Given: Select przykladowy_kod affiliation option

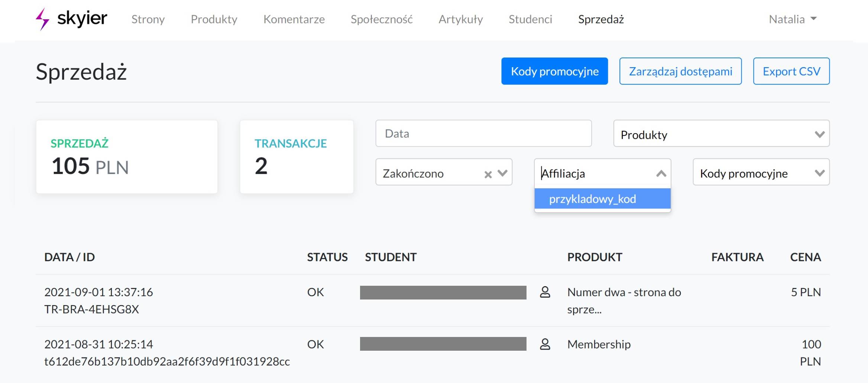Looking at the screenshot, I should pos(602,199).
